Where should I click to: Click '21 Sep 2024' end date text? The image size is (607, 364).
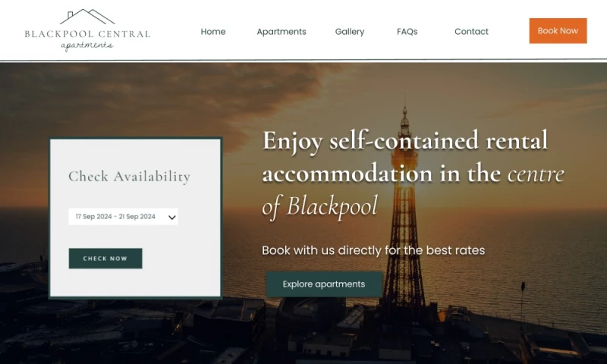pyautogui.click(x=137, y=217)
